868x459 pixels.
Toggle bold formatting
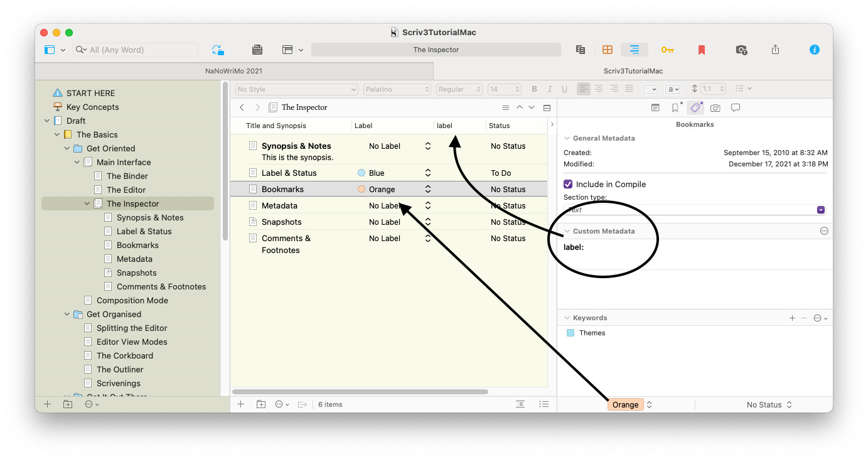pos(535,89)
